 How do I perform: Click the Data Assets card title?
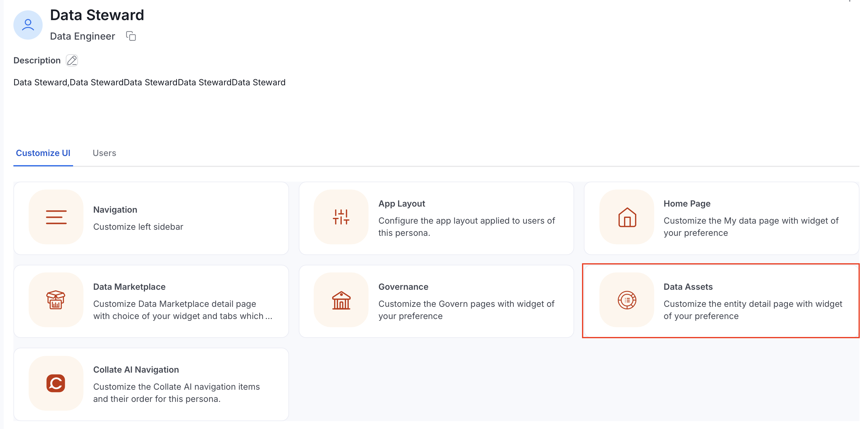[688, 287]
